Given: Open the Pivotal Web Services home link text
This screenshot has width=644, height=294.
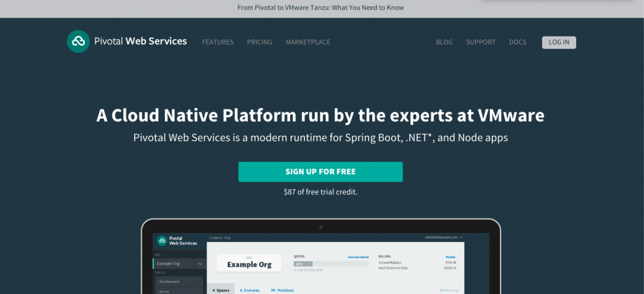Looking at the screenshot, I should pyautogui.click(x=140, y=41).
